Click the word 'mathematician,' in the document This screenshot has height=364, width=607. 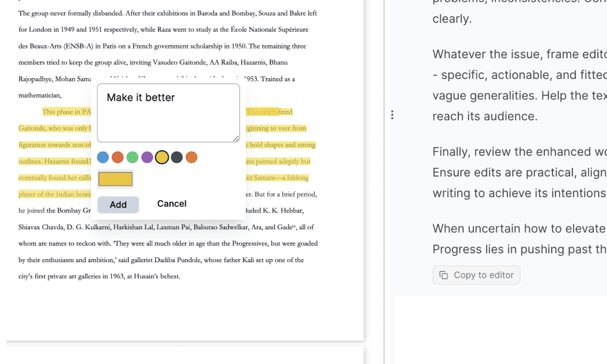point(40,95)
